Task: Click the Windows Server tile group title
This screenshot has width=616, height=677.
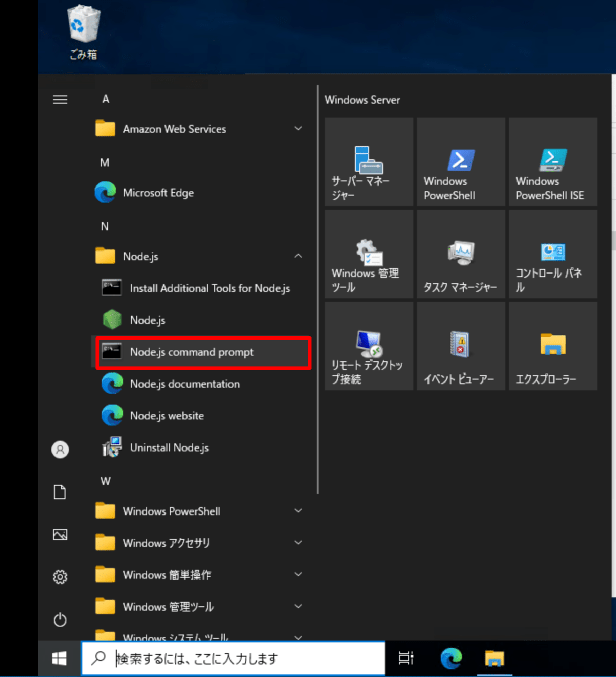Action: point(362,100)
